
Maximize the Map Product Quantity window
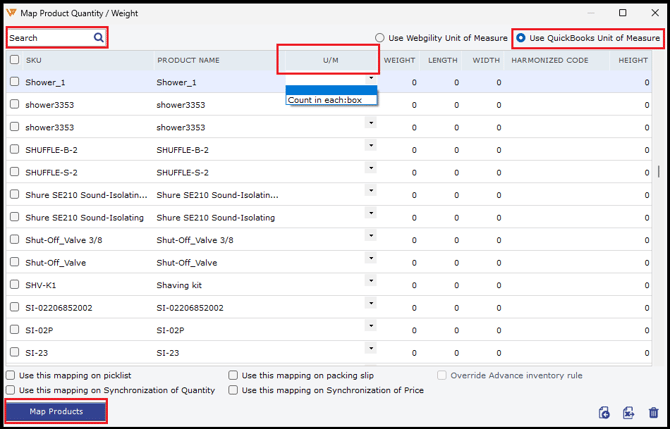[x=623, y=12]
